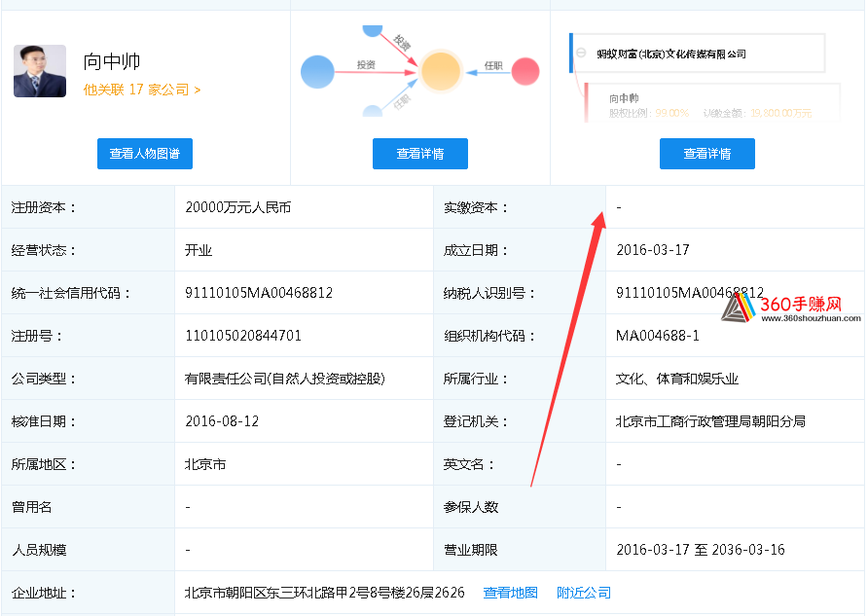Open the name 向中帅 heading
Image resolution: width=868 pixels, height=616 pixels.
pos(111,61)
